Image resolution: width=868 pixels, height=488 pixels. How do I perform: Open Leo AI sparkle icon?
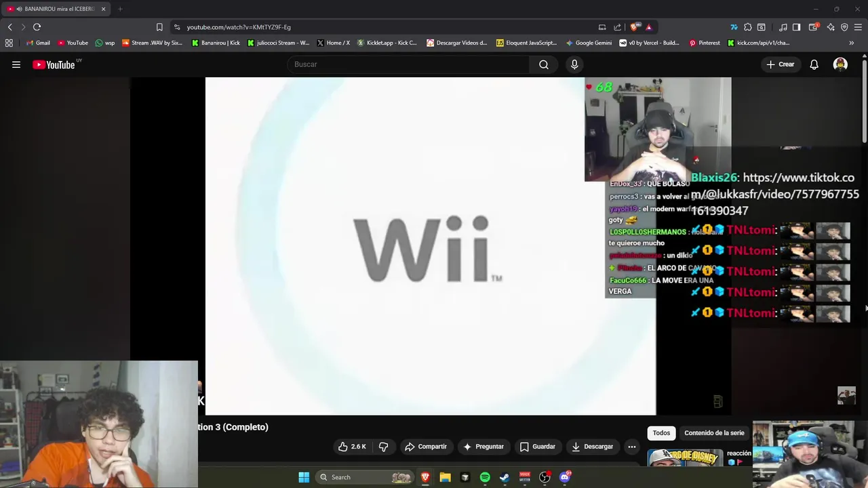pyautogui.click(x=831, y=27)
